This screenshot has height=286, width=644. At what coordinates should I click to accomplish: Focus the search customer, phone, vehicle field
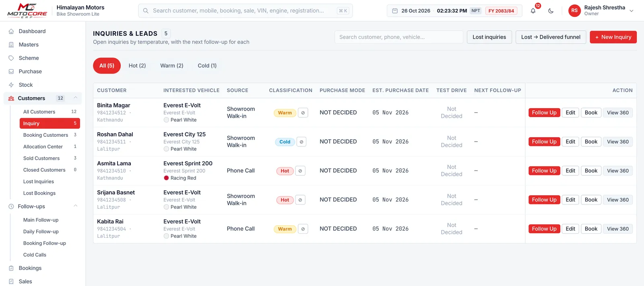click(398, 37)
